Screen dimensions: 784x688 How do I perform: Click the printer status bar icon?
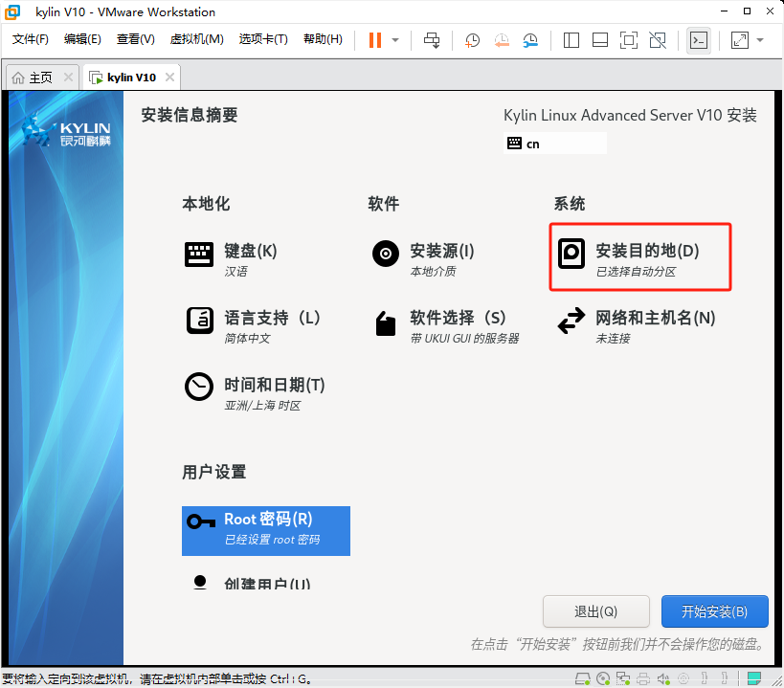pyautogui.click(x=643, y=678)
